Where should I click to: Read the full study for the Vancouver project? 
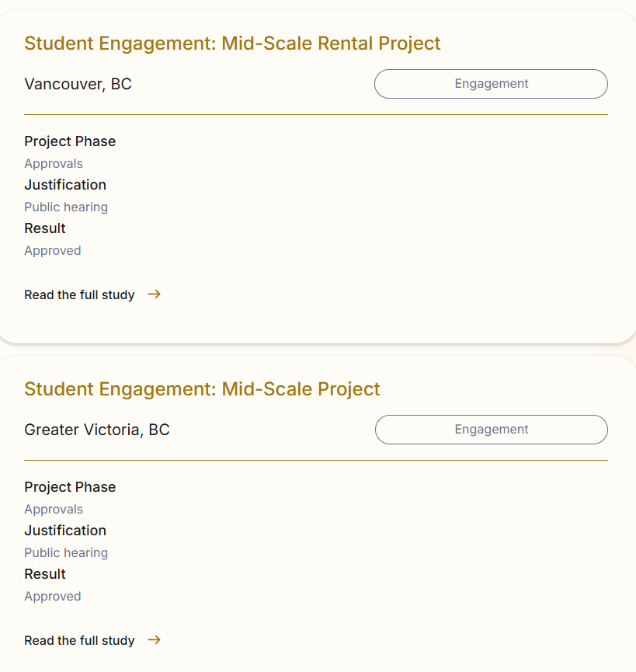coord(79,295)
